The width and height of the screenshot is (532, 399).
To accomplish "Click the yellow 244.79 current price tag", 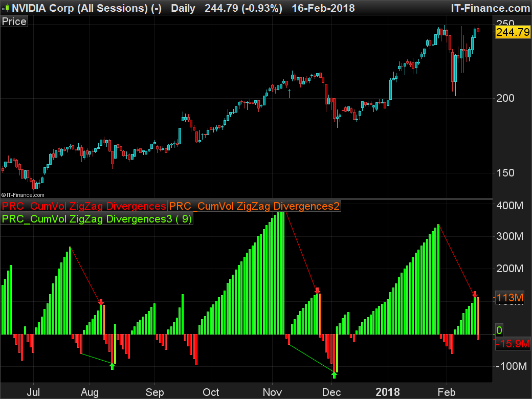I will click(513, 32).
